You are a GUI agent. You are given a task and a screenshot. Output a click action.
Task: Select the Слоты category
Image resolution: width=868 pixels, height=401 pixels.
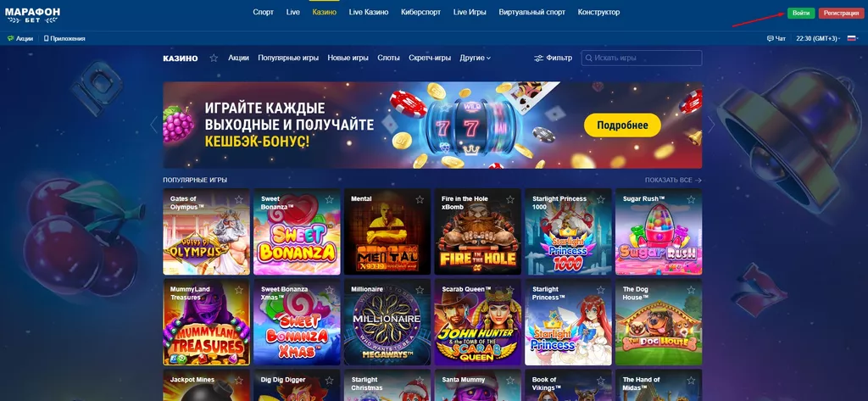tap(388, 58)
